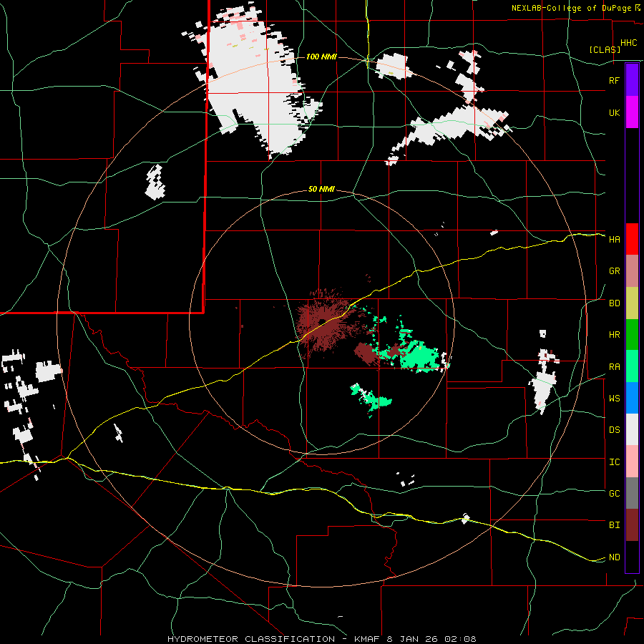
Task: Click the BI brown legend swatch
Action: pos(632,525)
